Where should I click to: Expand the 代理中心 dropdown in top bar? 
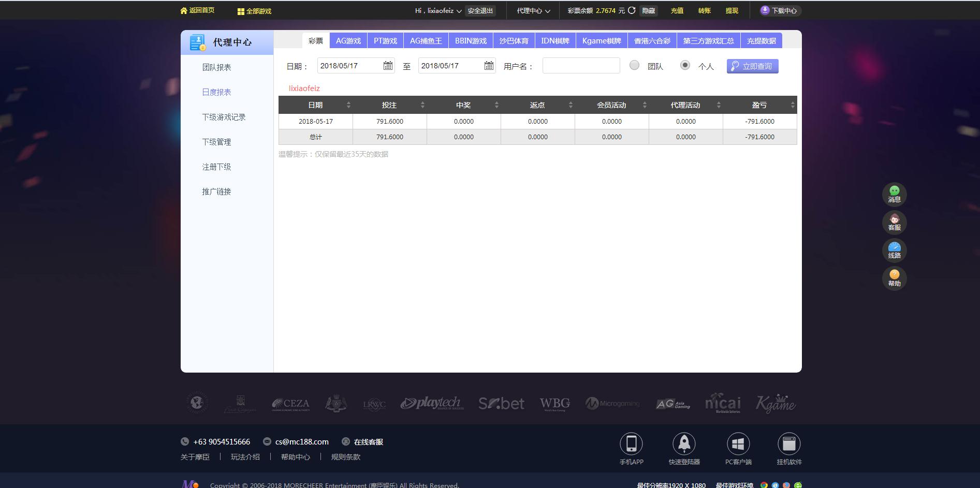tap(531, 10)
